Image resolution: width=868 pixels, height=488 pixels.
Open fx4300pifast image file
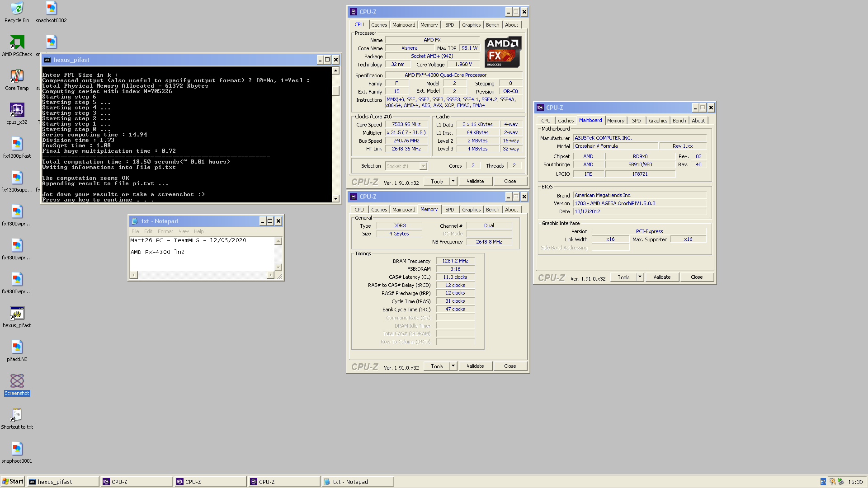point(17,148)
